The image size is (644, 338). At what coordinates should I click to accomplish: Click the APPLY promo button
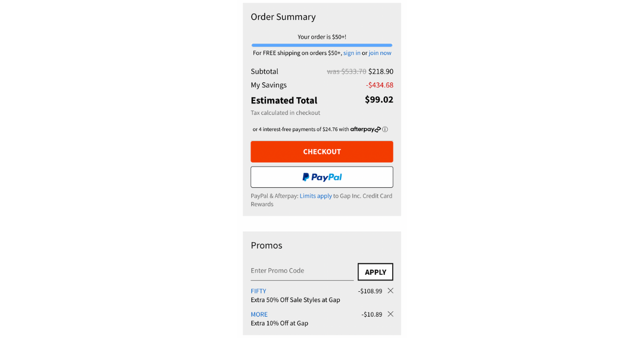pyautogui.click(x=375, y=272)
